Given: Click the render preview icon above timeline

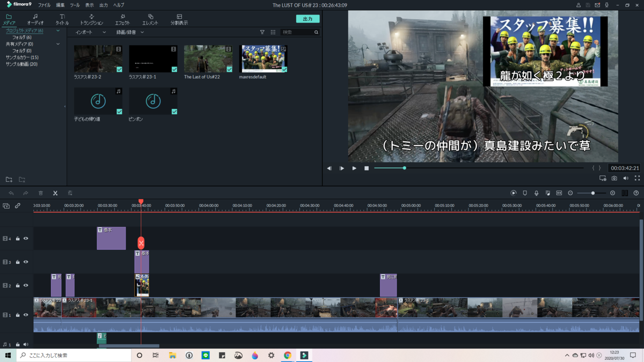Looking at the screenshot, I should click(514, 193).
